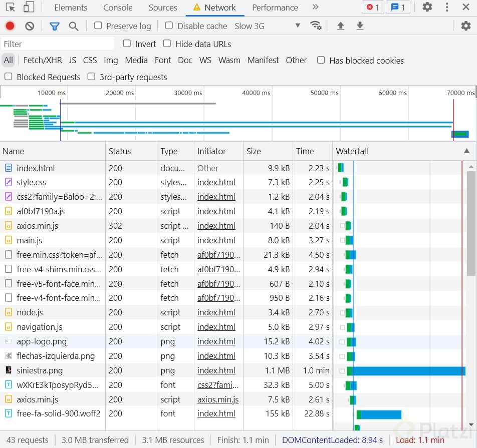
Task: Open the Slow 3G throttling dropdown
Action: (x=265, y=26)
